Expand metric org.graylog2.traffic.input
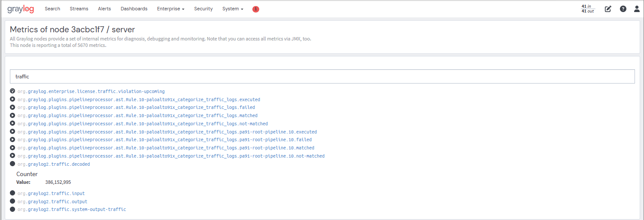The height and width of the screenshot is (220, 644). [x=51, y=193]
